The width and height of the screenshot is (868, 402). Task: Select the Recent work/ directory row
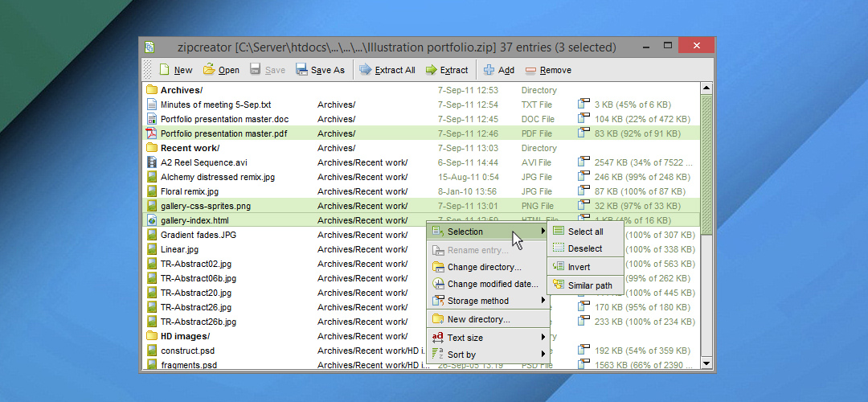[x=190, y=148]
